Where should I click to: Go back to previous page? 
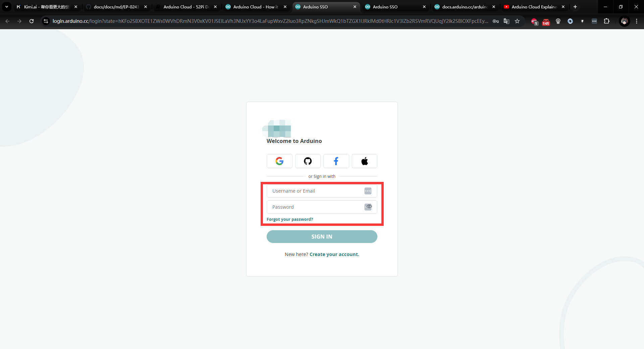7,21
